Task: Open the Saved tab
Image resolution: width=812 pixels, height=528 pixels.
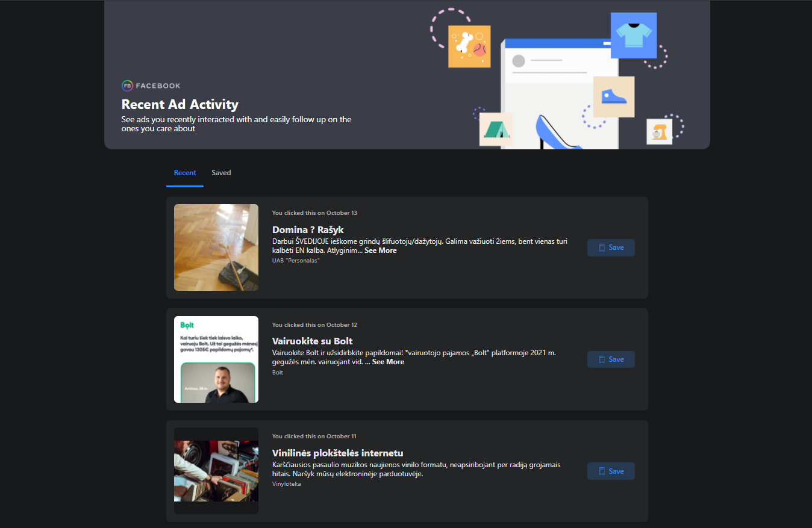Action: click(221, 173)
